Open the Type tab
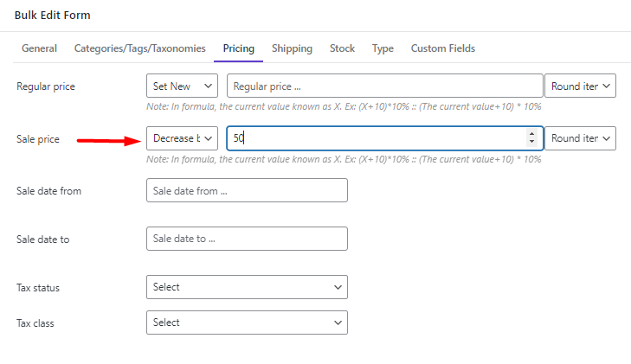Viewport: 631px width, 364px height. [x=383, y=48]
